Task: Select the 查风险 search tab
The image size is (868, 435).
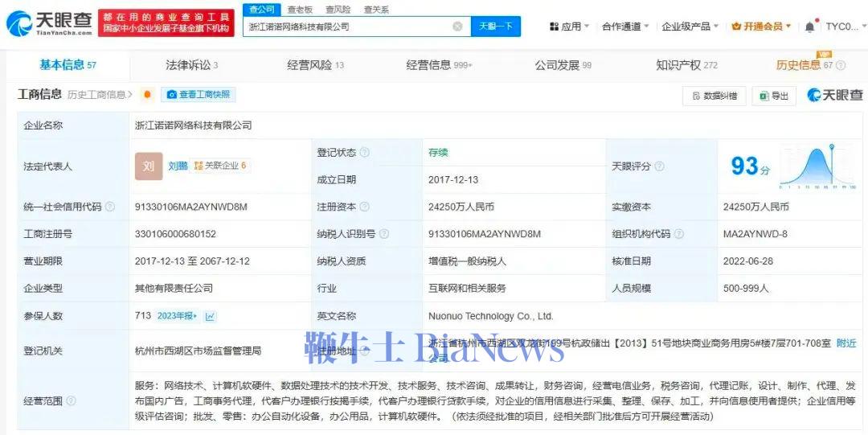Action: click(338, 10)
